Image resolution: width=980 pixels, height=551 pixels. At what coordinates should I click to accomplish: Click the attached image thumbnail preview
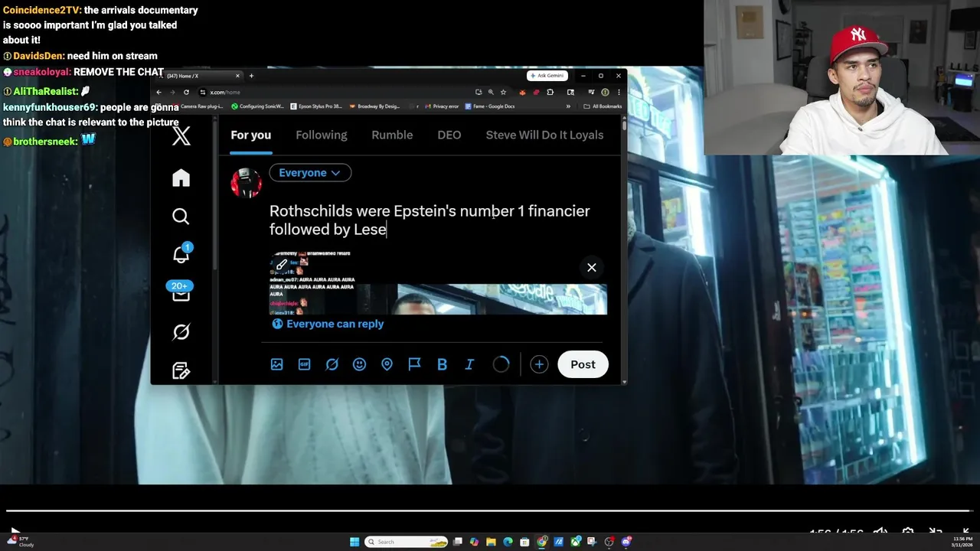pos(438,283)
